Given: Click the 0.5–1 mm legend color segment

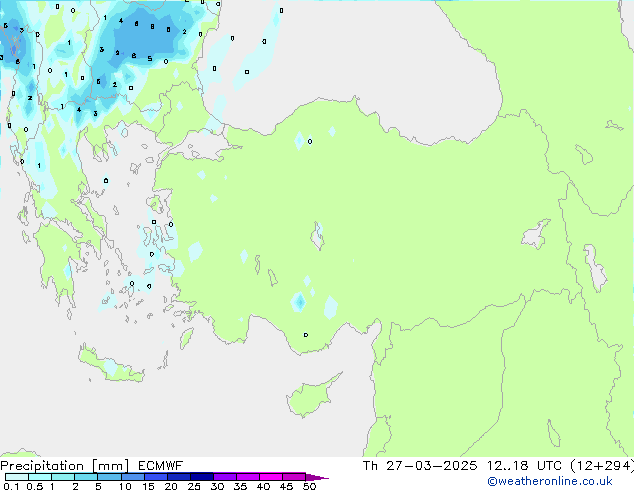Looking at the screenshot, I should coord(40,477).
